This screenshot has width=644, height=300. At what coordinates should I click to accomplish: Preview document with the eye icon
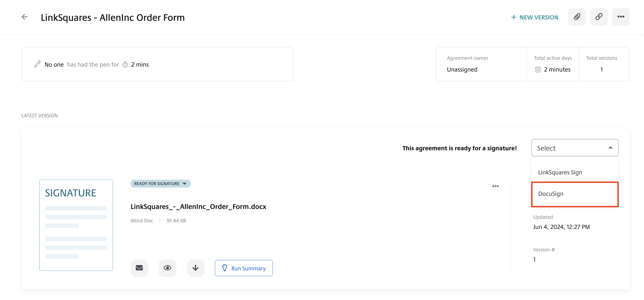click(167, 268)
